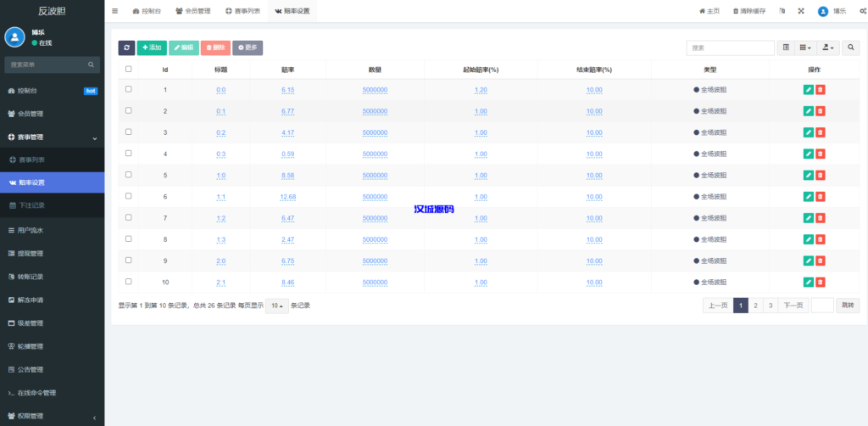Click the red delete trash icon for row 5
The height and width of the screenshot is (426, 868).
(x=821, y=176)
